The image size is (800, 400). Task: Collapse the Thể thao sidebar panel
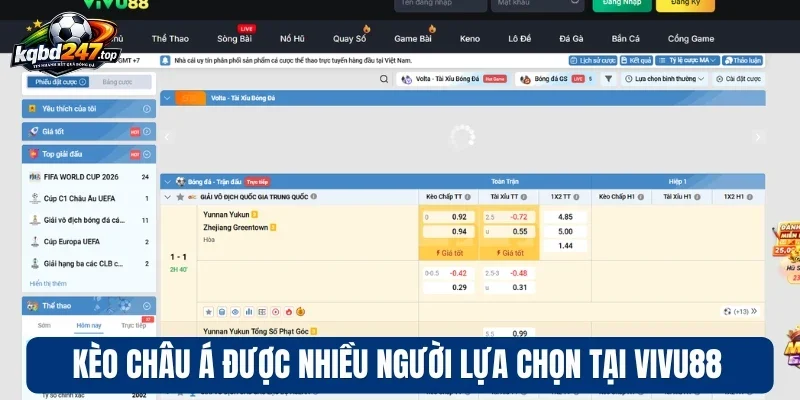147,306
